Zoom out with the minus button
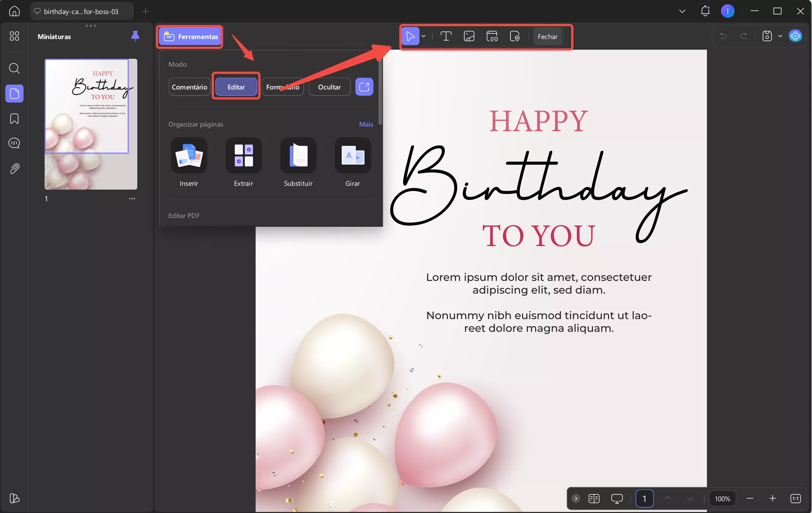812x513 pixels. (750, 499)
